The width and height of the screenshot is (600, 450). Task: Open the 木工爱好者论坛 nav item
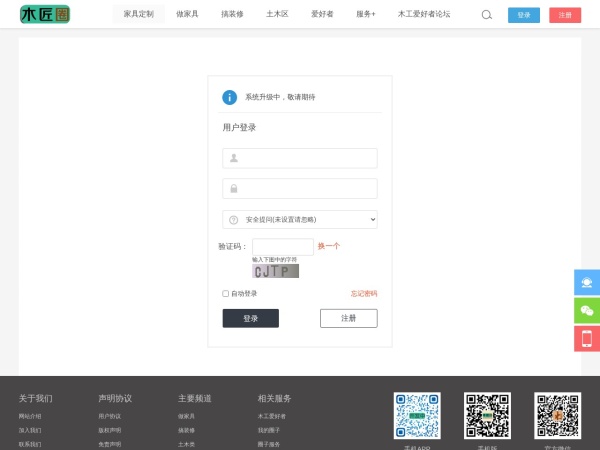pyautogui.click(x=424, y=14)
